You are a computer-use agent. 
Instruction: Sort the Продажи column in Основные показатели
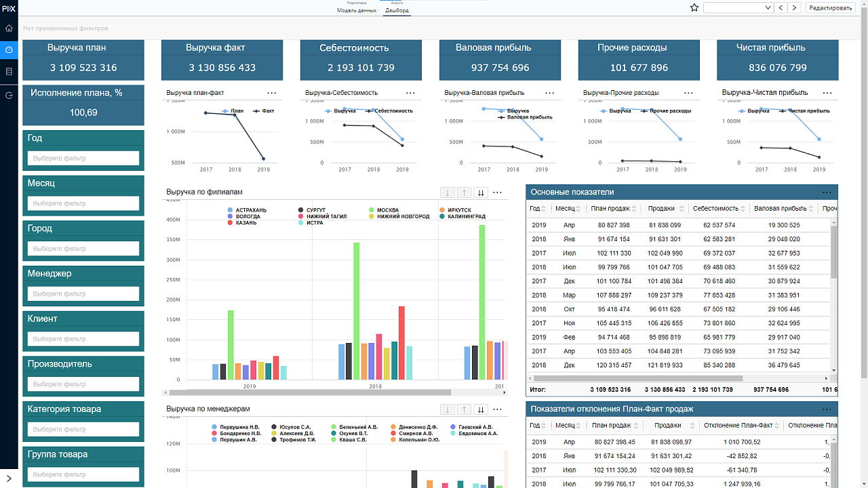(681, 209)
